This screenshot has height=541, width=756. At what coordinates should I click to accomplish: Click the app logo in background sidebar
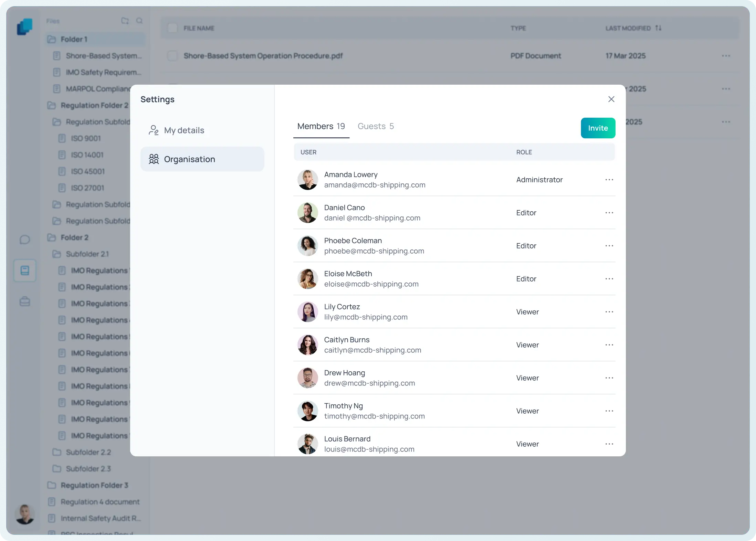(x=25, y=26)
